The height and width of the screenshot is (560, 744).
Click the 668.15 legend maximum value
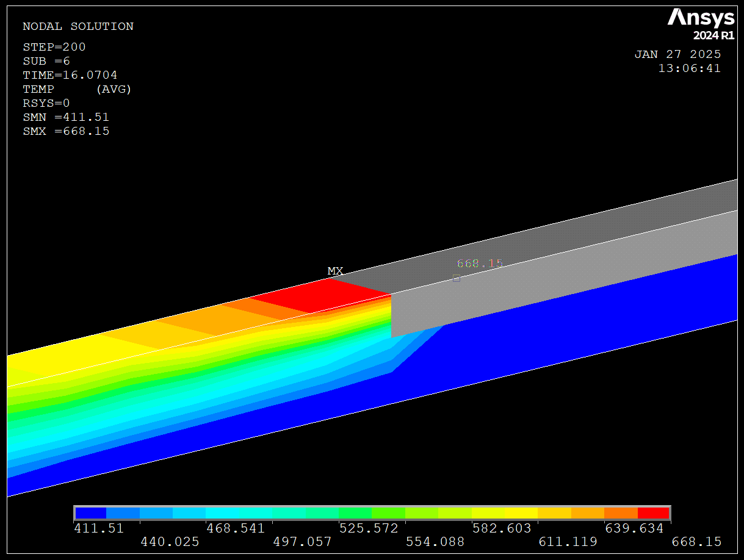tap(696, 542)
